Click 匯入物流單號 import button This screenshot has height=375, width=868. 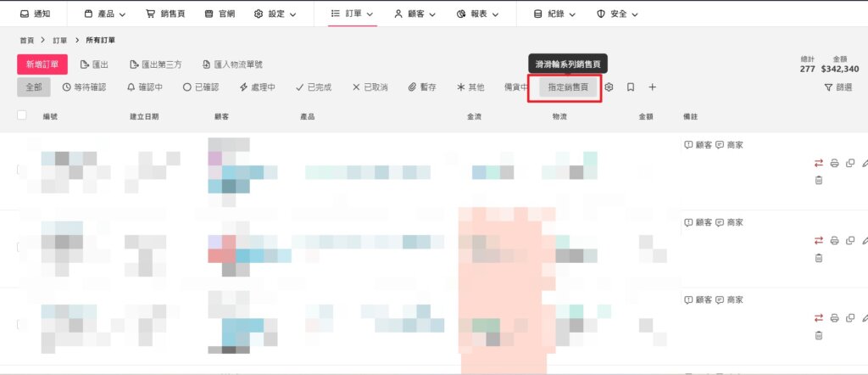click(x=232, y=64)
